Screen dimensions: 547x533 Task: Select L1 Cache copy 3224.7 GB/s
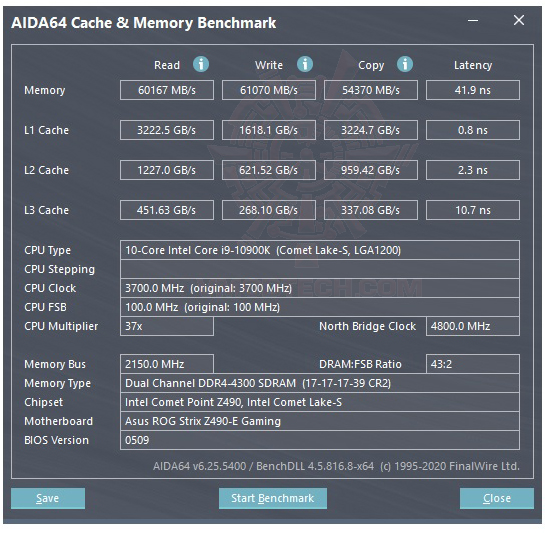[370, 130]
